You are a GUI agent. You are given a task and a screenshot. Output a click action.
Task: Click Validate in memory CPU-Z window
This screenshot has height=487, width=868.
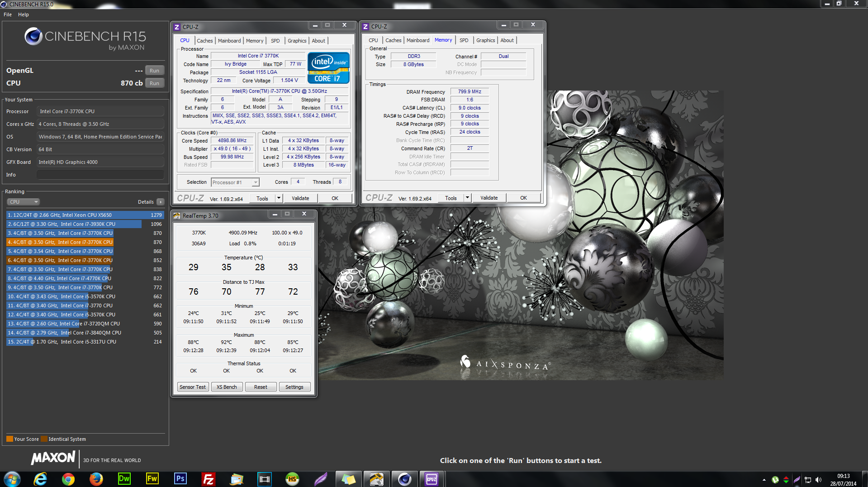click(x=489, y=198)
